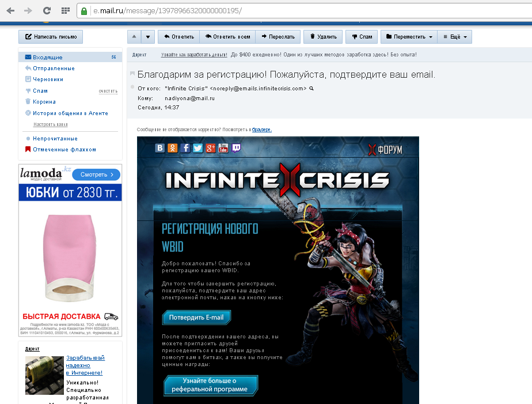Click the address bar URL field
The height and width of the screenshot is (404, 532).
(x=305, y=11)
